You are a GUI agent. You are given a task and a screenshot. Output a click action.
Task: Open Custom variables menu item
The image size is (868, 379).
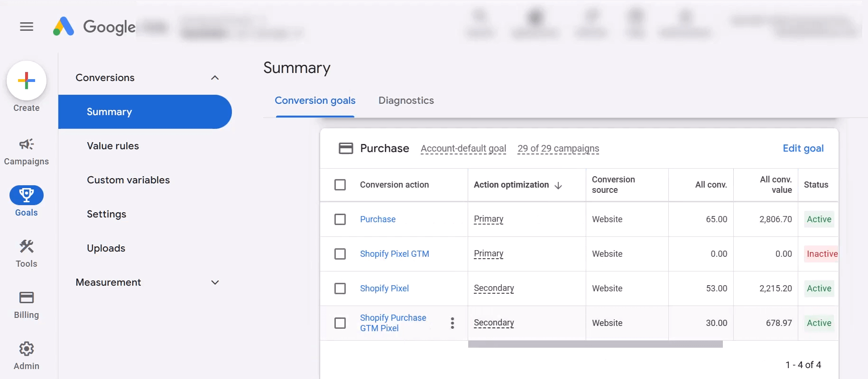[x=128, y=180]
